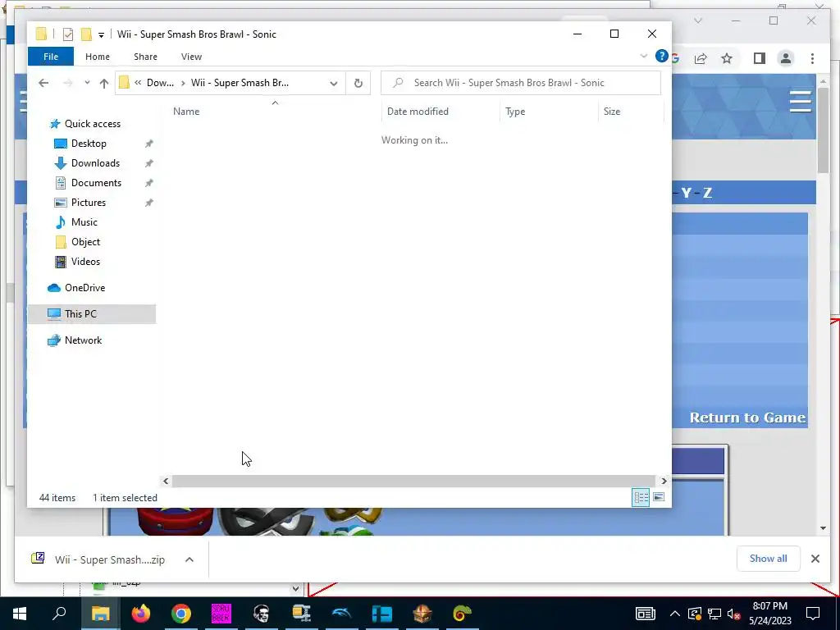Click the horizontal scrollbar right arrow
The height and width of the screenshot is (630, 840).
pos(664,481)
